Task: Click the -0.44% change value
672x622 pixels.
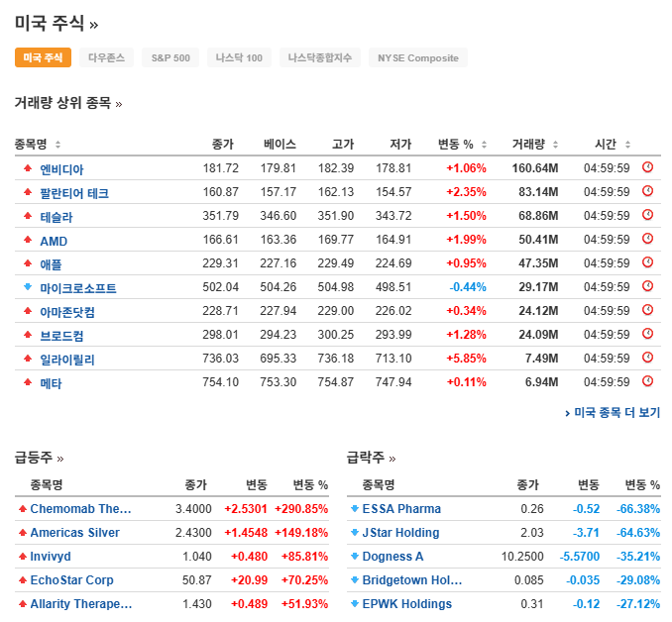Action: tap(468, 287)
